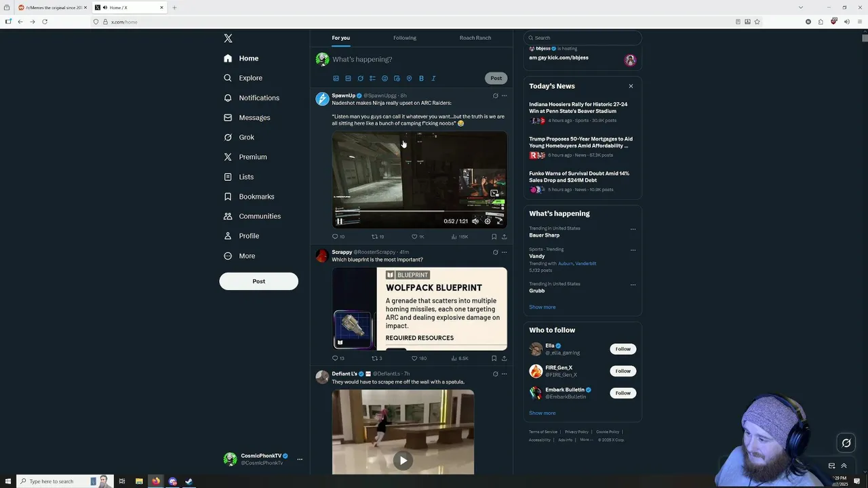
Task: Show more trends under What's happening
Action: (x=542, y=307)
